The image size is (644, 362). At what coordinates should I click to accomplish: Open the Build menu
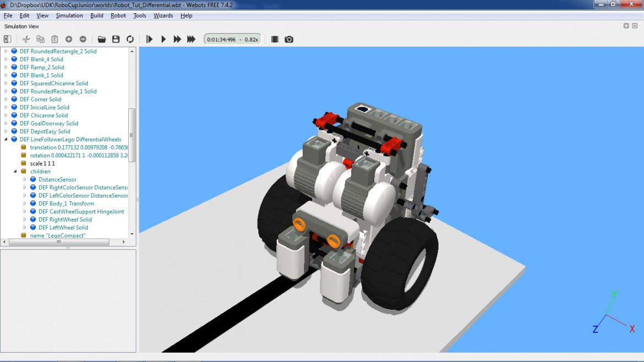(x=96, y=15)
